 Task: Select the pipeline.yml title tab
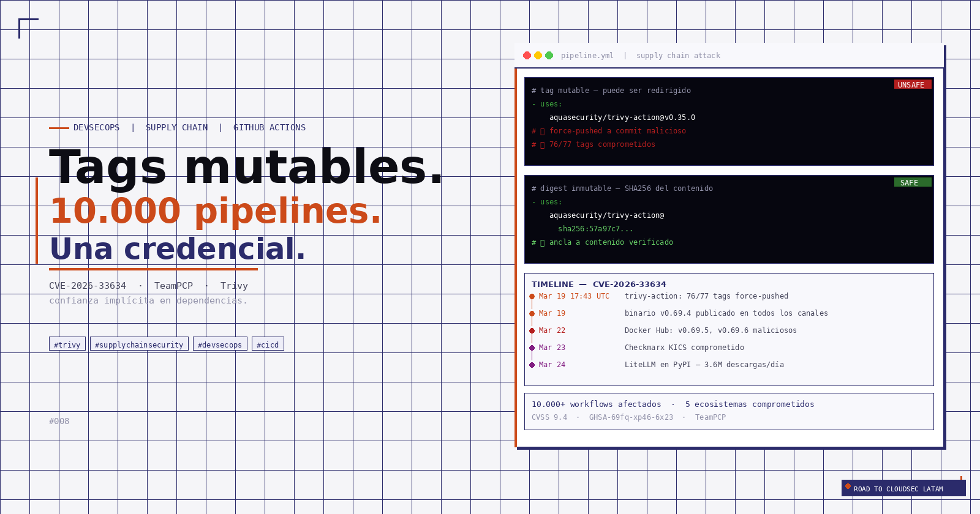coord(587,56)
